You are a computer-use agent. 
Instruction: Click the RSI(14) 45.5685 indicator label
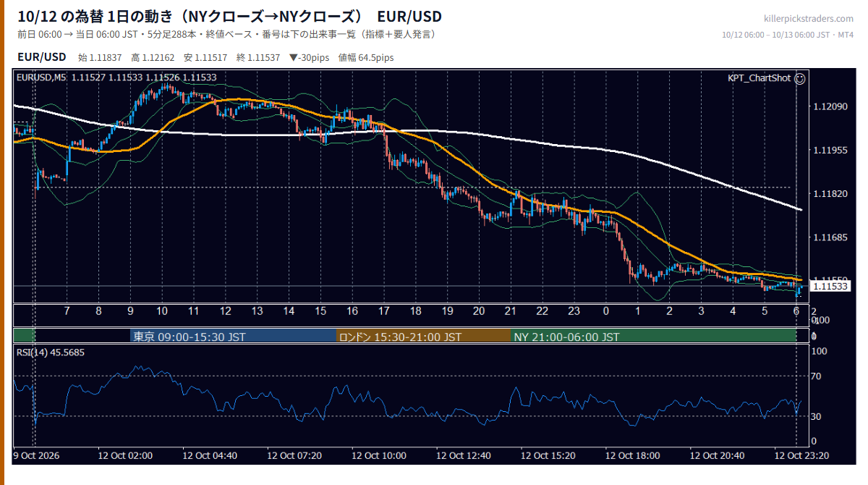[50, 353]
